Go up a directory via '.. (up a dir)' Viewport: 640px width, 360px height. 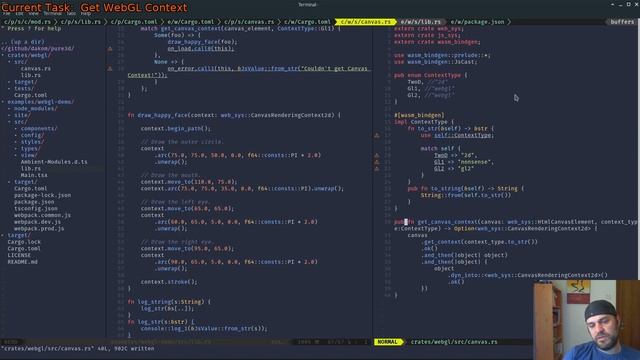[23, 42]
